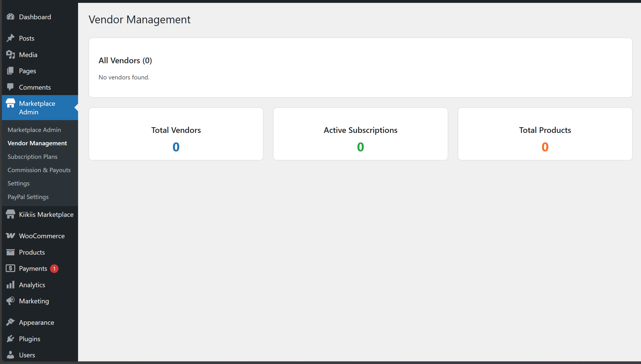
Task: Open the Payments menu
Action: point(40,268)
